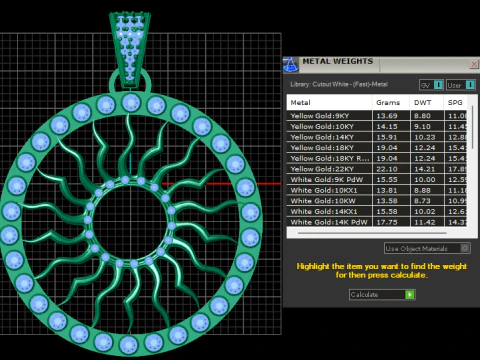Image resolution: width=480 pixels, height=360 pixels.
Task: Click the 8.88 DWT value
Action: [x=422, y=190]
